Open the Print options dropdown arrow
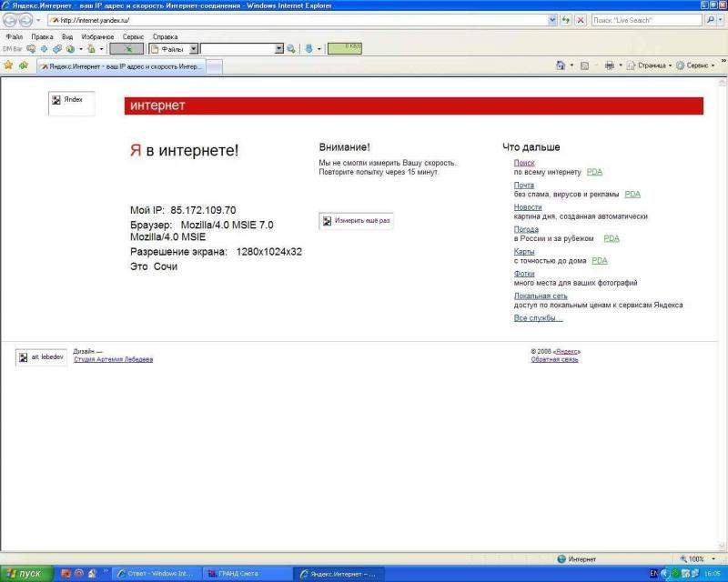Image resolution: width=728 pixels, height=582 pixels. tap(621, 65)
